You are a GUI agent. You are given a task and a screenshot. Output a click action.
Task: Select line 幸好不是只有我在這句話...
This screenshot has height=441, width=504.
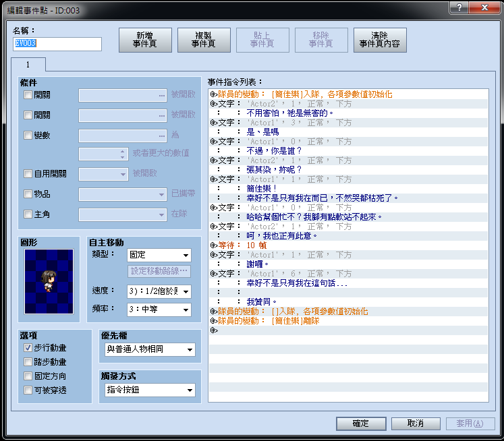348,283
